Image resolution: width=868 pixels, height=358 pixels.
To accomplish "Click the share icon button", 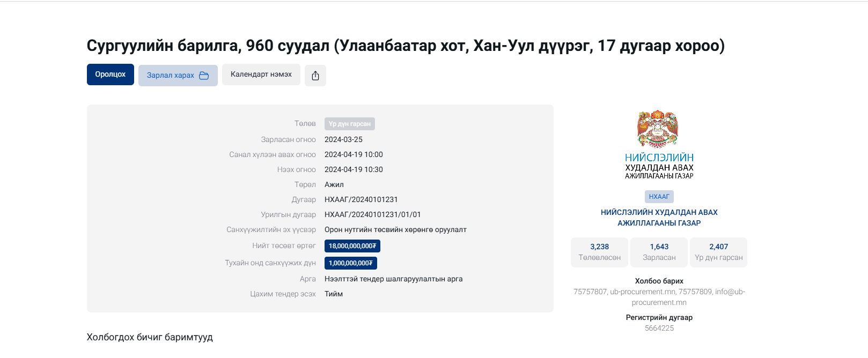I will coord(315,76).
